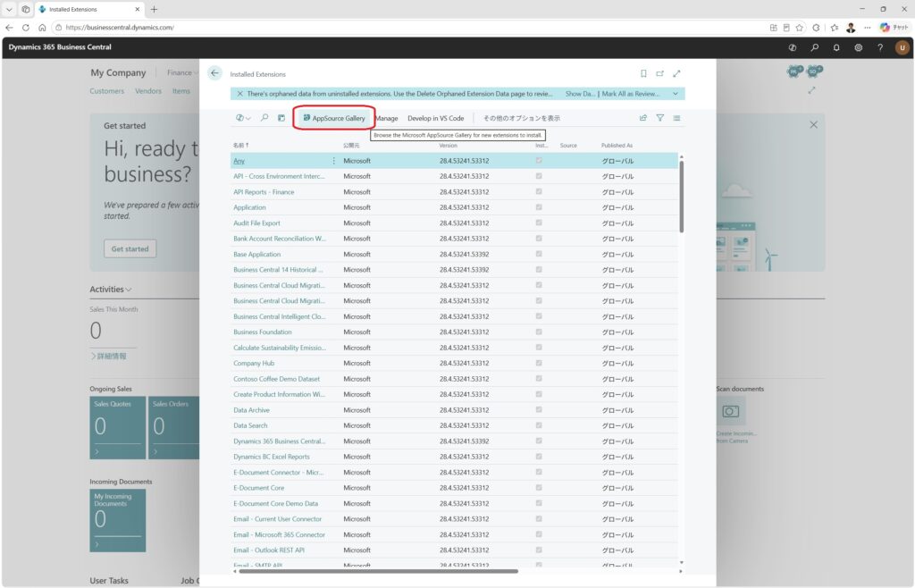Screen dimensions: 915x588
Task: Show more options (その他のオプションを表示)
Action: coord(521,119)
